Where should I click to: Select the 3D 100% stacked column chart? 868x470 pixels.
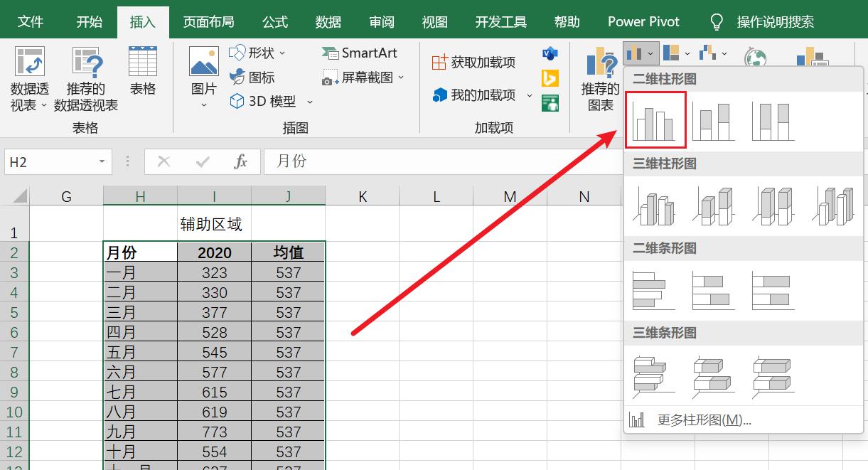point(773,206)
